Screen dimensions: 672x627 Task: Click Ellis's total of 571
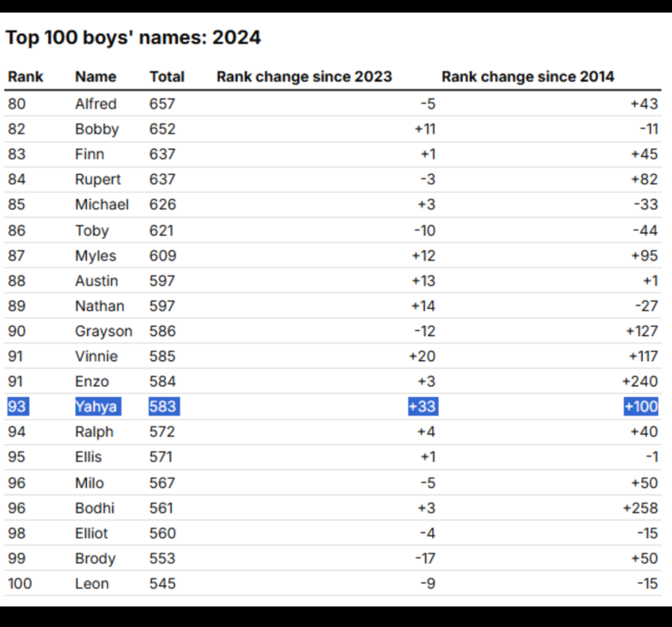pos(160,456)
